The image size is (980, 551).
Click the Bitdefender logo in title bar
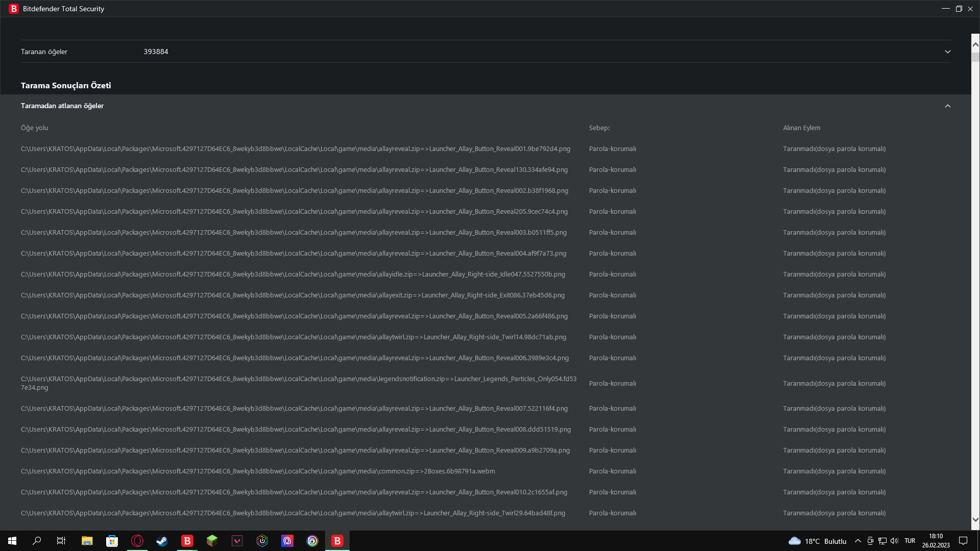14,9
